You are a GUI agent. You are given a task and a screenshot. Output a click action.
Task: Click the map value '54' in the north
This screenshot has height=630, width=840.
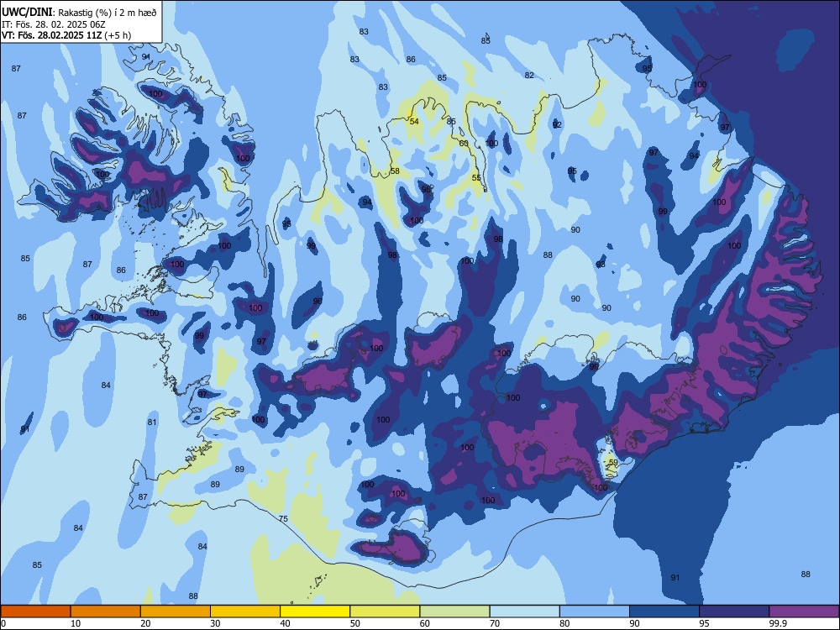[x=414, y=122]
